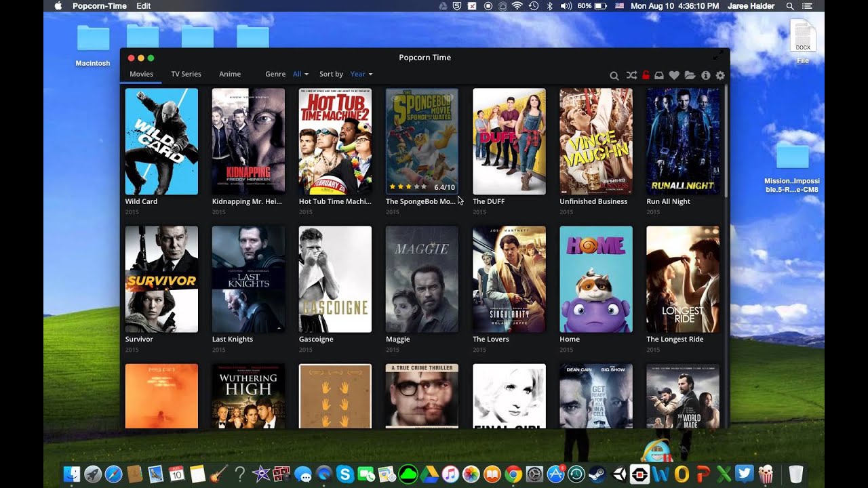Image resolution: width=868 pixels, height=488 pixels.
Task: Click the "The Longest Ride" title text
Action: pyautogui.click(x=675, y=339)
